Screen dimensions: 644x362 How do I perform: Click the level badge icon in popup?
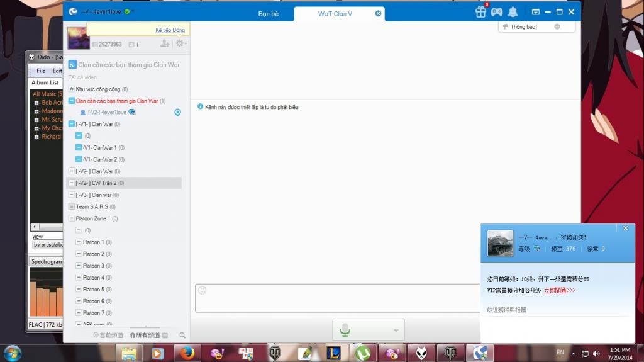click(537, 249)
